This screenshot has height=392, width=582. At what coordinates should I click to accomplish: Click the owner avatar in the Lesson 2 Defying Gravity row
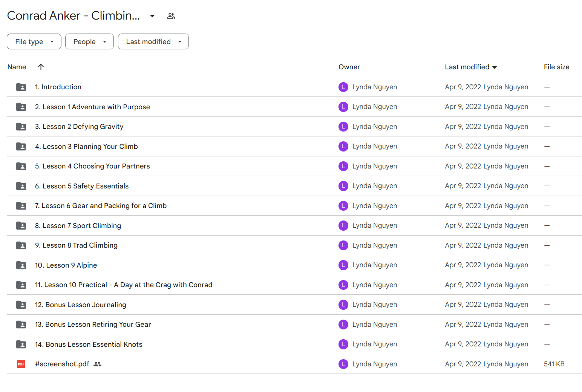coord(343,127)
